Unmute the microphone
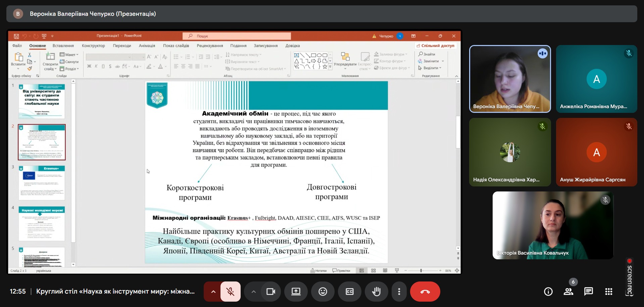The image size is (644, 307). click(x=230, y=292)
